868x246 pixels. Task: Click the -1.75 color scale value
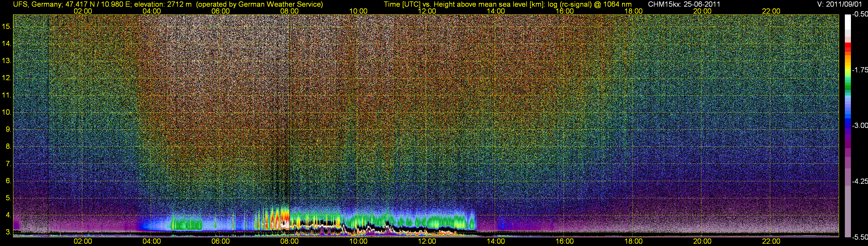pos(860,70)
